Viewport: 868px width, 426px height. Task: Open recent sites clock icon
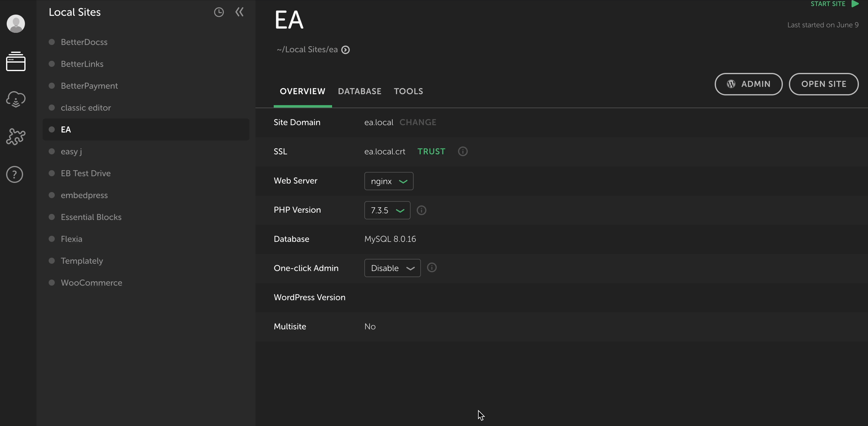(219, 12)
